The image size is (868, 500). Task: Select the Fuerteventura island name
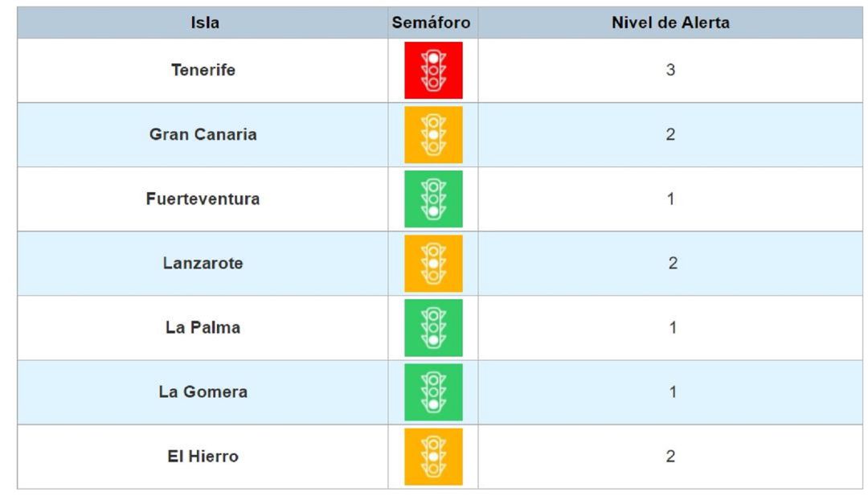[203, 199]
